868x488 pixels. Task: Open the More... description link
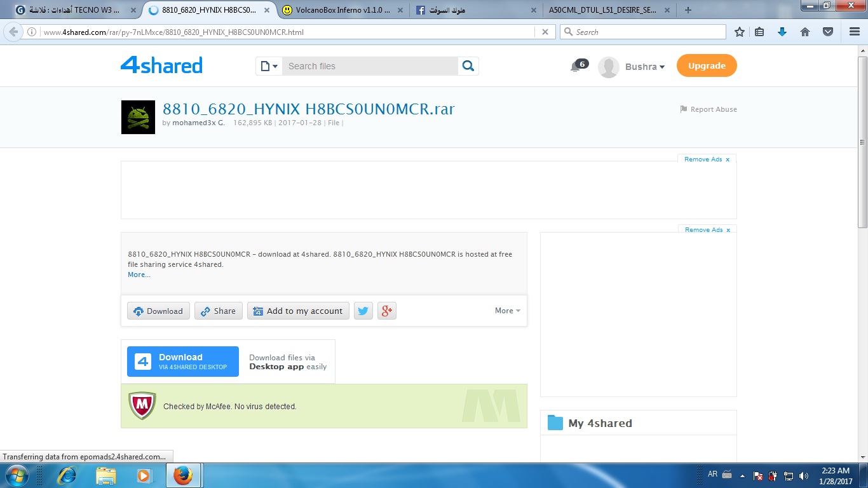pyautogui.click(x=139, y=274)
